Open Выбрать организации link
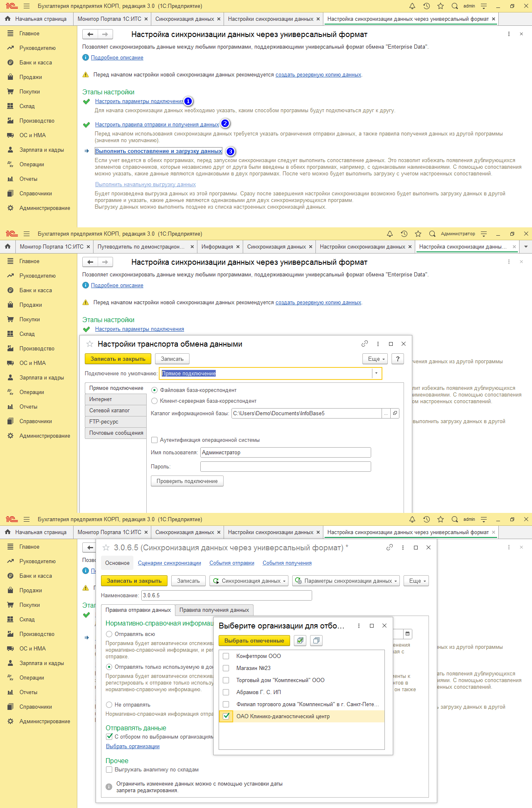 [x=133, y=746]
